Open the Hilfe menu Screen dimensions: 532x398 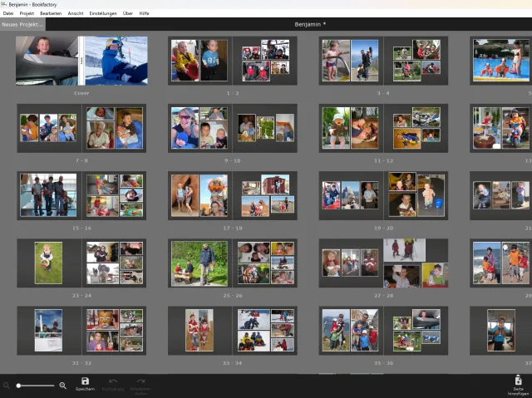pyautogui.click(x=145, y=13)
